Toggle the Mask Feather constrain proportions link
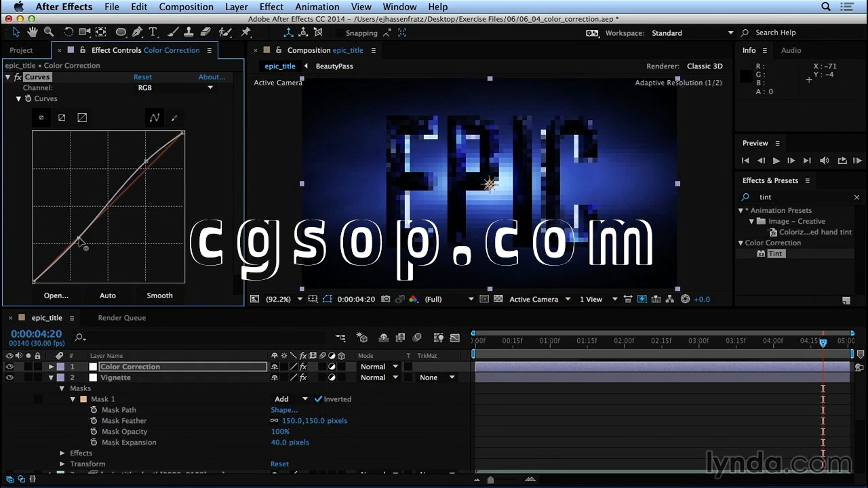The width and height of the screenshot is (868, 488). click(275, 421)
